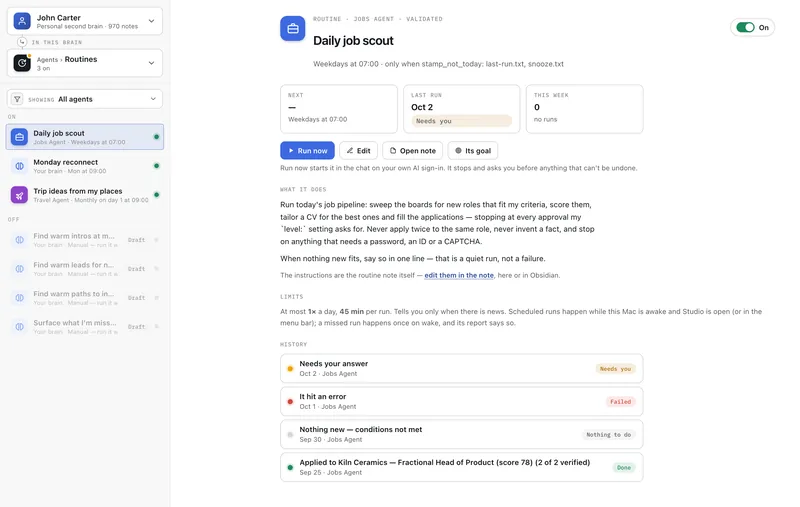The width and height of the screenshot is (800, 507).
Task: Toggle the Surface what I'm missing status dot
Action: (157, 326)
